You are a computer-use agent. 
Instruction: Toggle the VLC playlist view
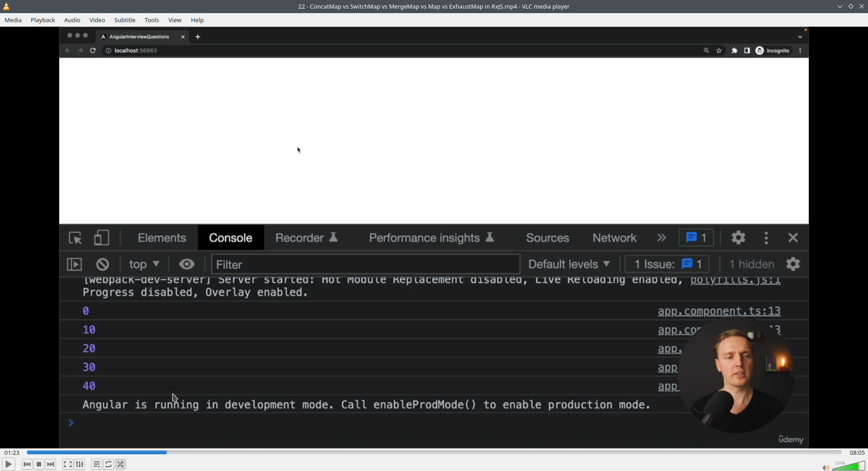click(96, 464)
